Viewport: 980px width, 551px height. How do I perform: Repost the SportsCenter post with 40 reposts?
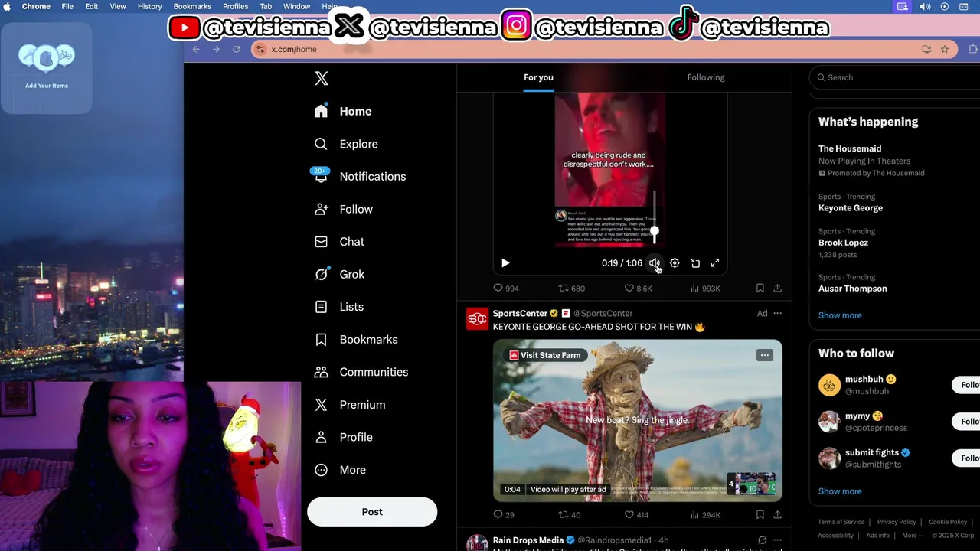[x=570, y=515]
